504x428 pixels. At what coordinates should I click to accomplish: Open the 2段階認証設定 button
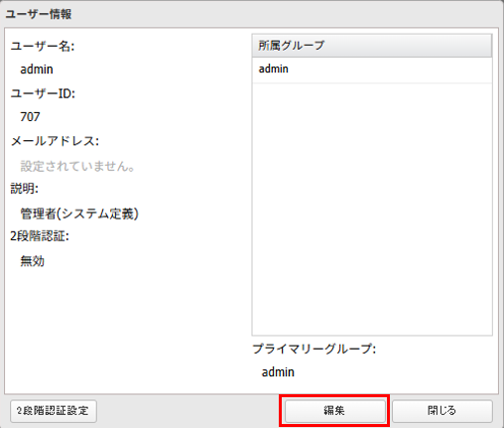54,411
